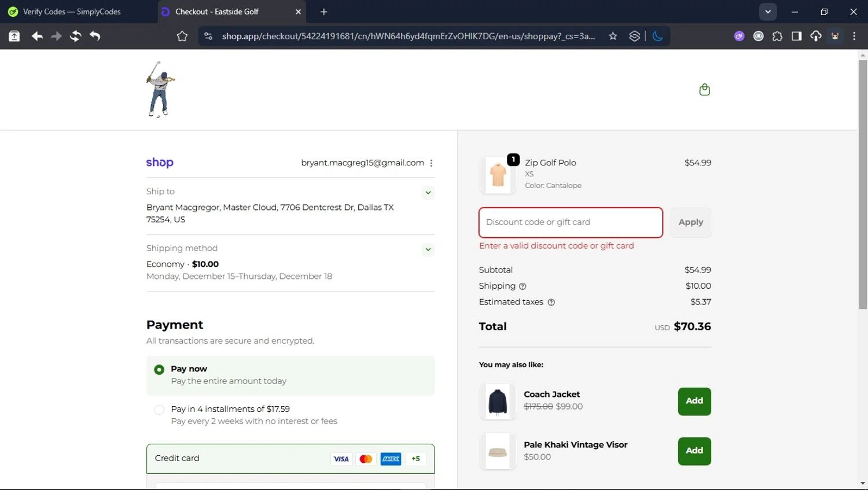868x490 pixels.
Task: Bookmark page with star outline icon
Action: 182,36
